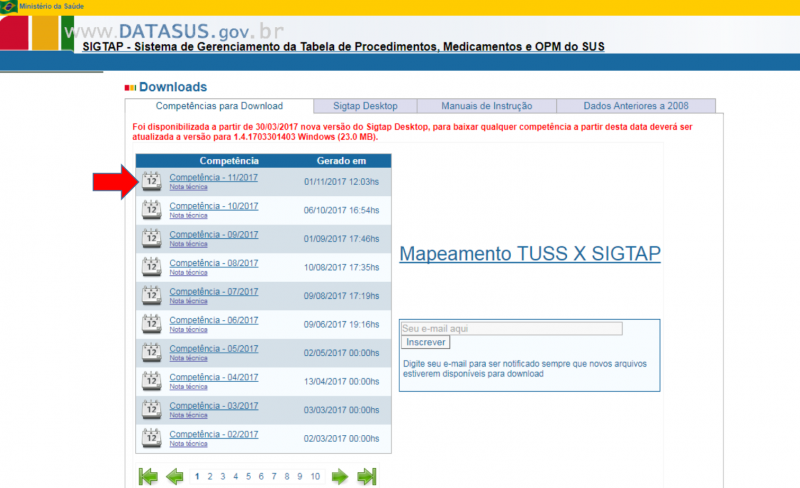The width and height of the screenshot is (800, 488).
Task: Select Competências para Download tab
Action: [219, 106]
